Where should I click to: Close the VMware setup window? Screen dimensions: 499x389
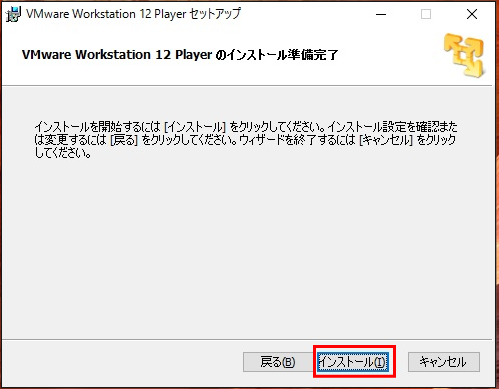tap(472, 14)
